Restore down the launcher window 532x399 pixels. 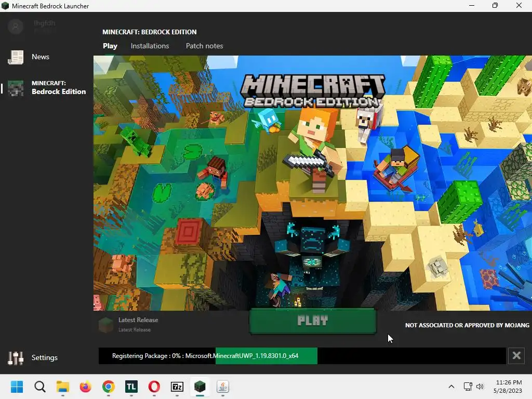(495, 6)
